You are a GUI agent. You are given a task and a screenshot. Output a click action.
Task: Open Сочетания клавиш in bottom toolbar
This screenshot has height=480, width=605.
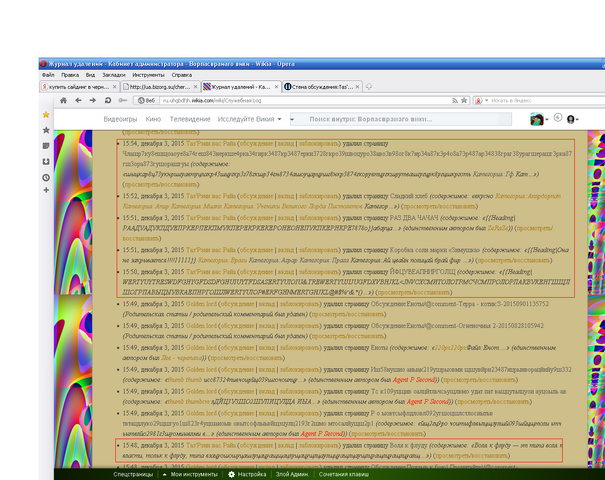(x=344, y=474)
